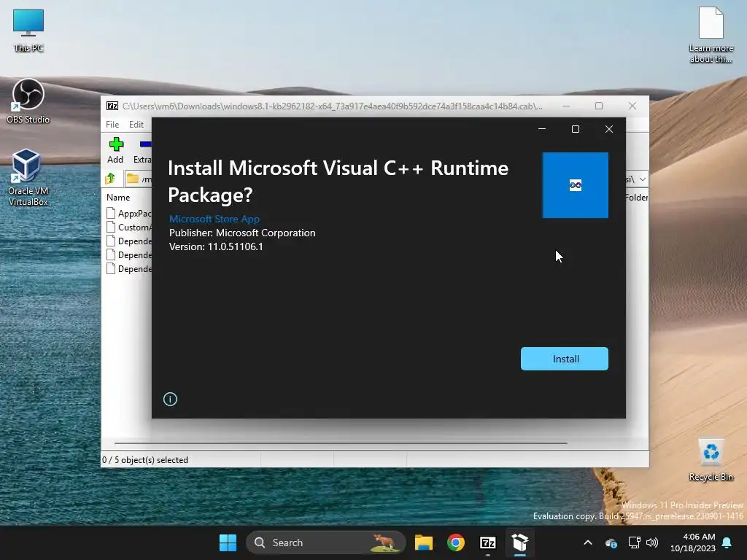Minimize the 7-Zip window
The image size is (747, 560).
point(566,106)
